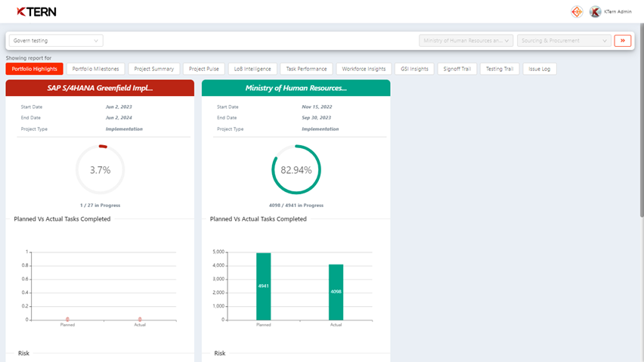Open the Project Summary tab
Screen dimensions: 644x362
(x=154, y=69)
